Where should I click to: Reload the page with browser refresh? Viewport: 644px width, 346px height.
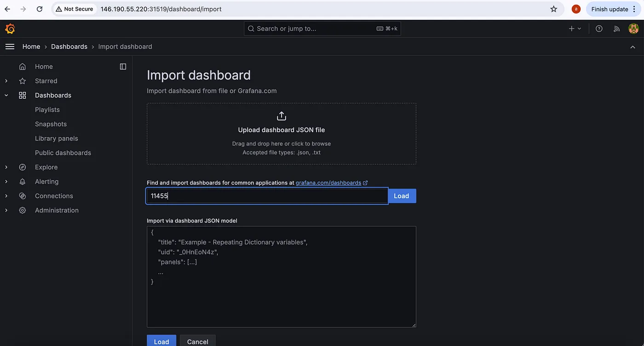[40, 9]
